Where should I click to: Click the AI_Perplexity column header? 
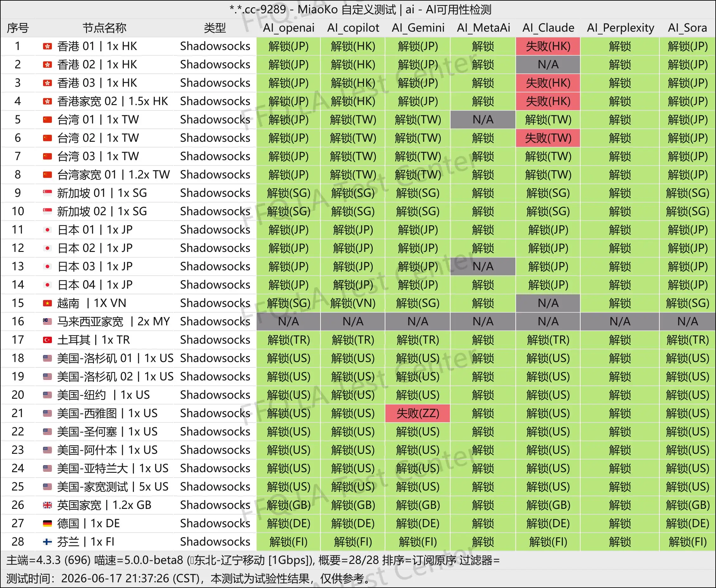620,28
